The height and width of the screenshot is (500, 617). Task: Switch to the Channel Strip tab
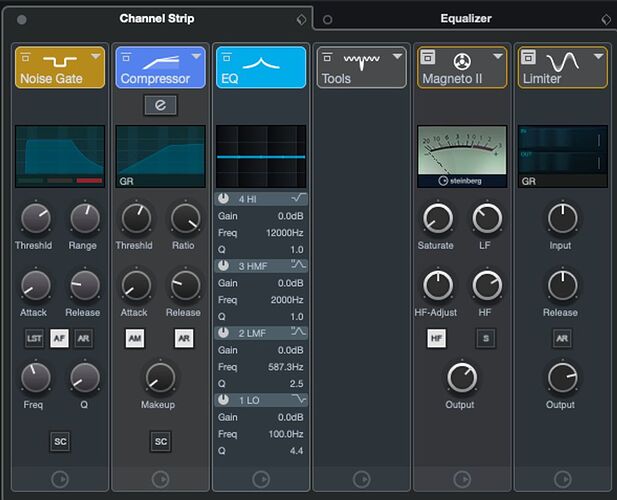coord(157,18)
